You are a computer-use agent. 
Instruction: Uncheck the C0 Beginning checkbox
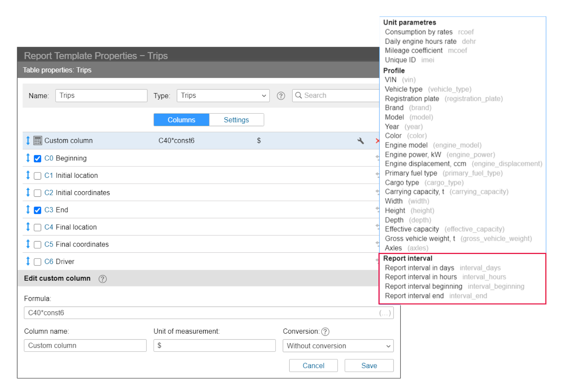tap(38, 159)
